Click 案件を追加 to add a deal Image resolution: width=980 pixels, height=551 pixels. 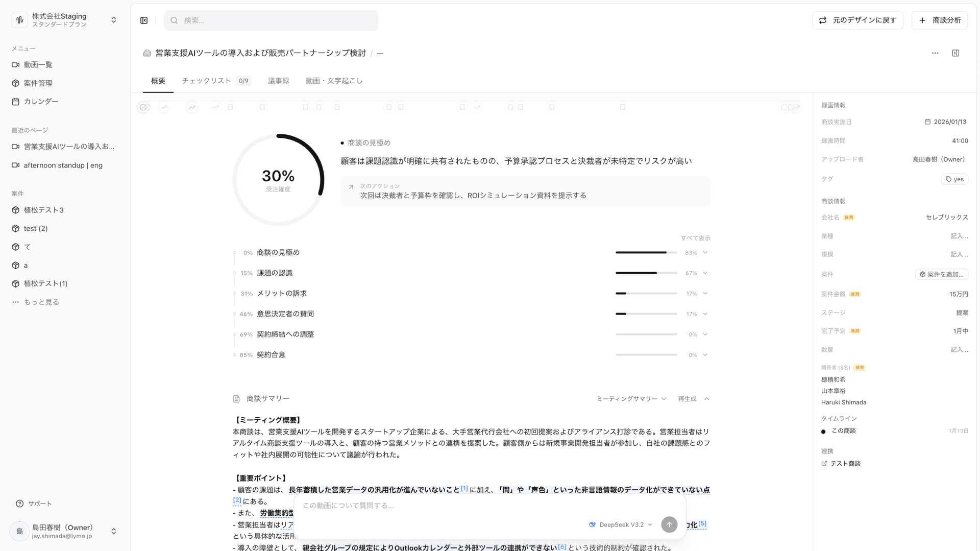(x=942, y=274)
